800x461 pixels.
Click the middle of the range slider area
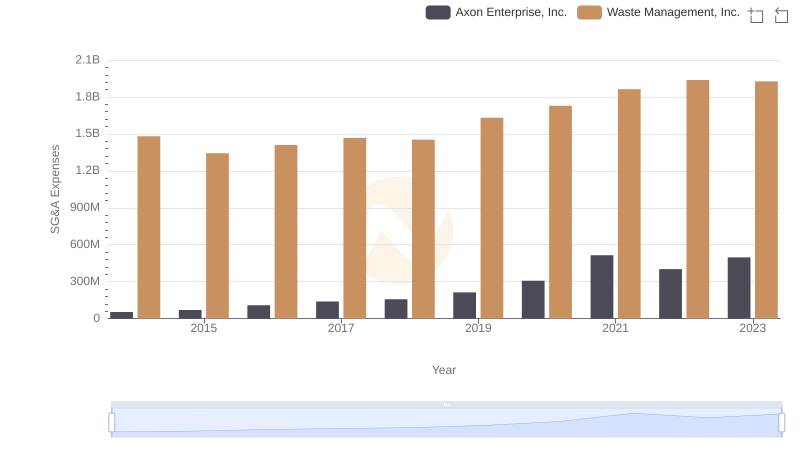[x=446, y=423]
